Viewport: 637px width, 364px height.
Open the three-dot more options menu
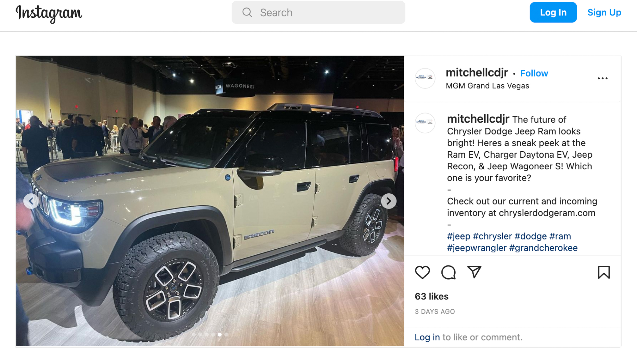(x=603, y=78)
